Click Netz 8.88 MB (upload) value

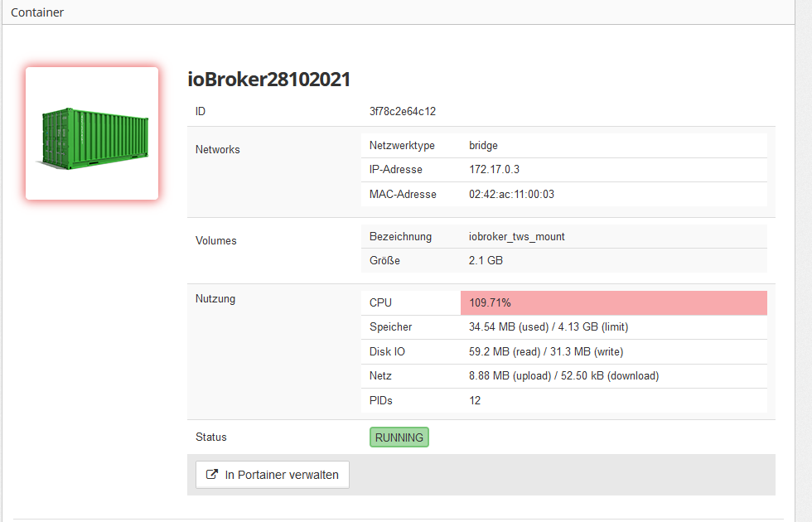[x=510, y=375]
